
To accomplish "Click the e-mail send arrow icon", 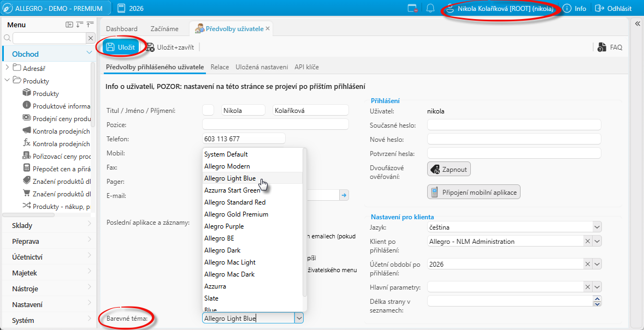I will (344, 195).
